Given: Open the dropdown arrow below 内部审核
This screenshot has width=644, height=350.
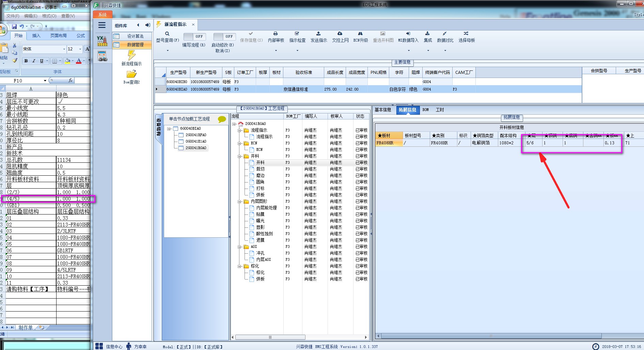Looking at the screenshot, I should point(276,51).
